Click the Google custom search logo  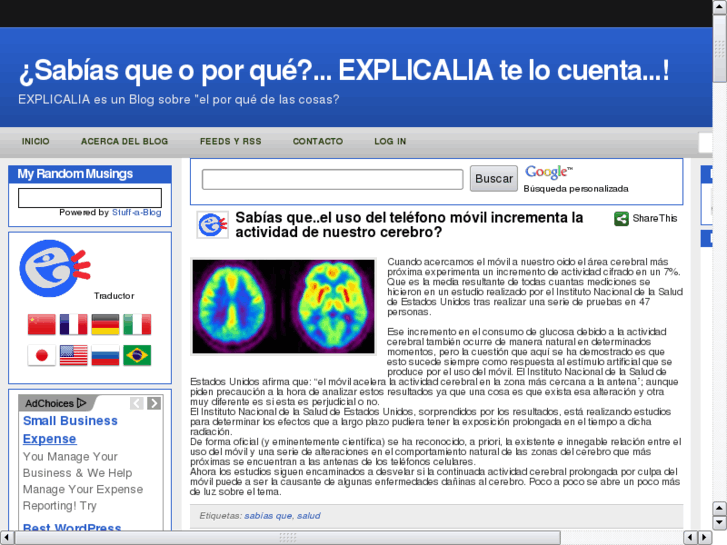coord(549,172)
